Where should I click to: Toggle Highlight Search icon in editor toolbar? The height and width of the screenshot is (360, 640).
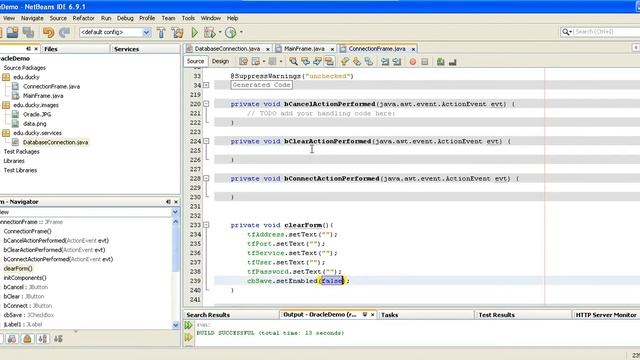(329, 62)
